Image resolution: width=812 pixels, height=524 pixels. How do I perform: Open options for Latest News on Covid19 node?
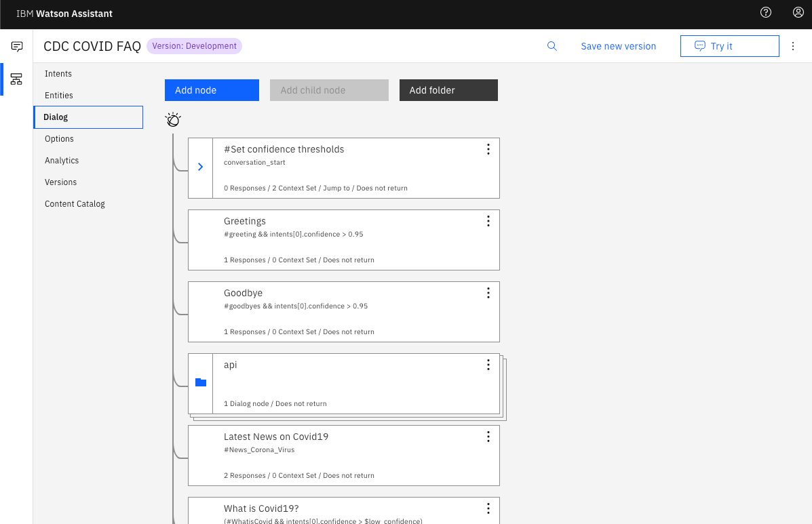click(488, 437)
